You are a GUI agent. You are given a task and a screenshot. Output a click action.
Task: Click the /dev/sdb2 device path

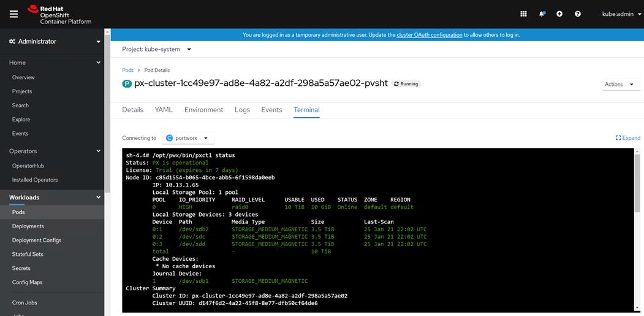pos(194,229)
